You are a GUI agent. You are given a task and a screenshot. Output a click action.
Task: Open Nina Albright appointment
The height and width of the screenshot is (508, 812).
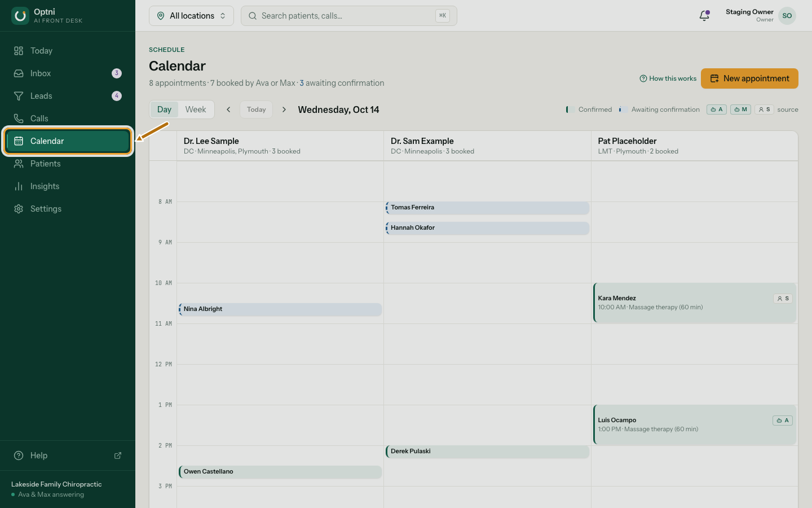(x=280, y=309)
